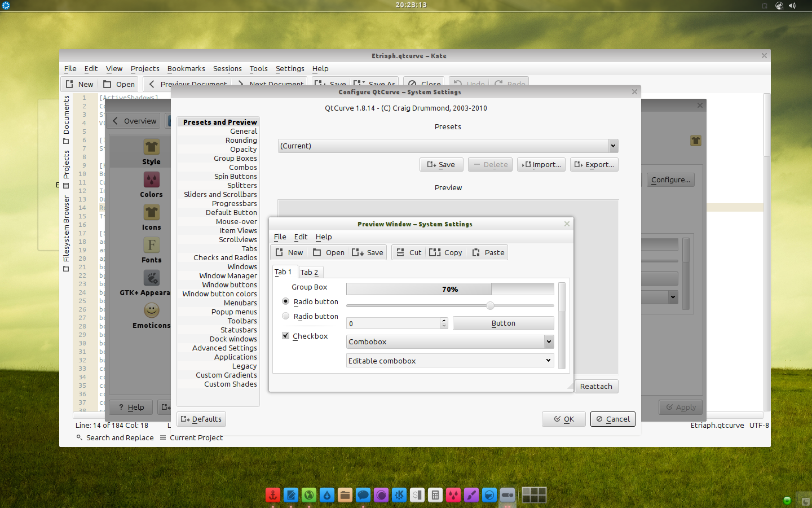The height and width of the screenshot is (508, 812).
Task: Click New in Kate toolbar
Action: [79, 84]
